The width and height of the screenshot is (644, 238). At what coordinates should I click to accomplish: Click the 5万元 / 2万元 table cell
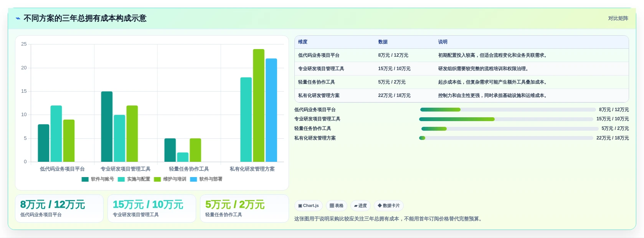(391, 82)
